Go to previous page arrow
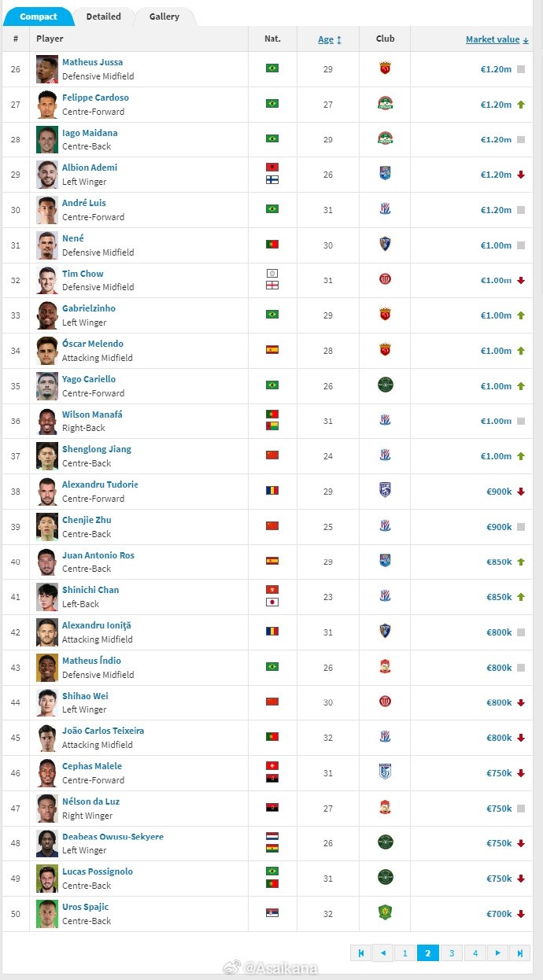Image resolution: width=543 pixels, height=980 pixels. pyautogui.click(x=382, y=952)
